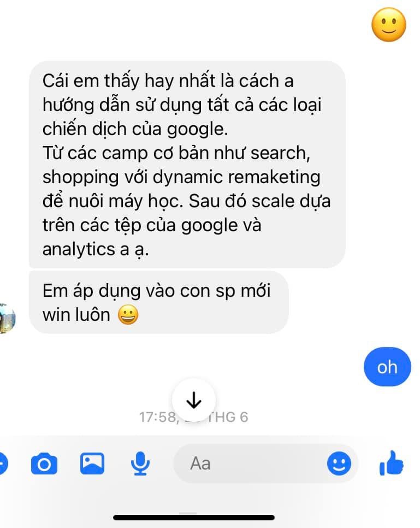Open the emoji picker in text field
Screen dimensions: 420x528
(339, 464)
